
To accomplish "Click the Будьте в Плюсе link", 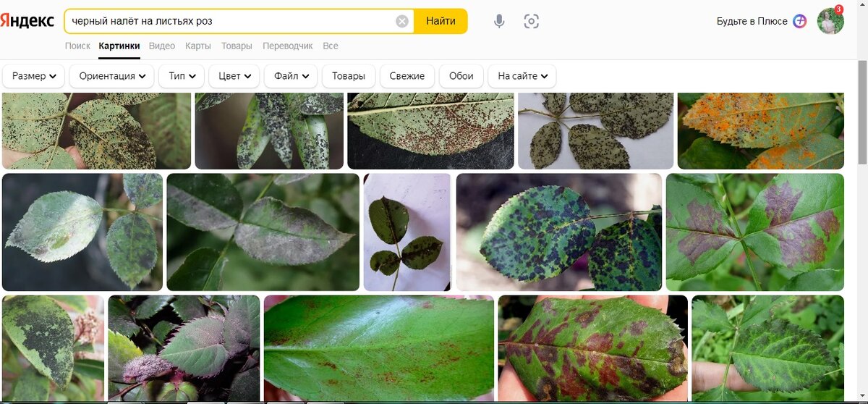I will tap(752, 21).
